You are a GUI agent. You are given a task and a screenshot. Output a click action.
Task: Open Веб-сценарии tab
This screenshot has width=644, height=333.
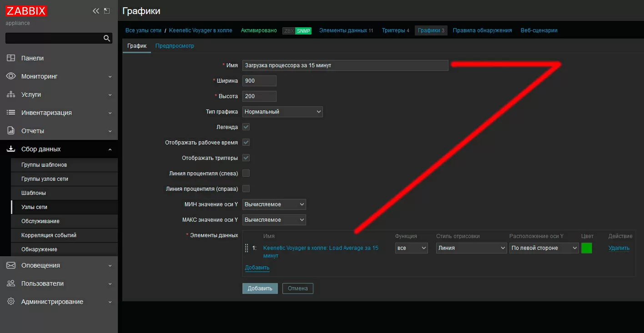(x=539, y=30)
